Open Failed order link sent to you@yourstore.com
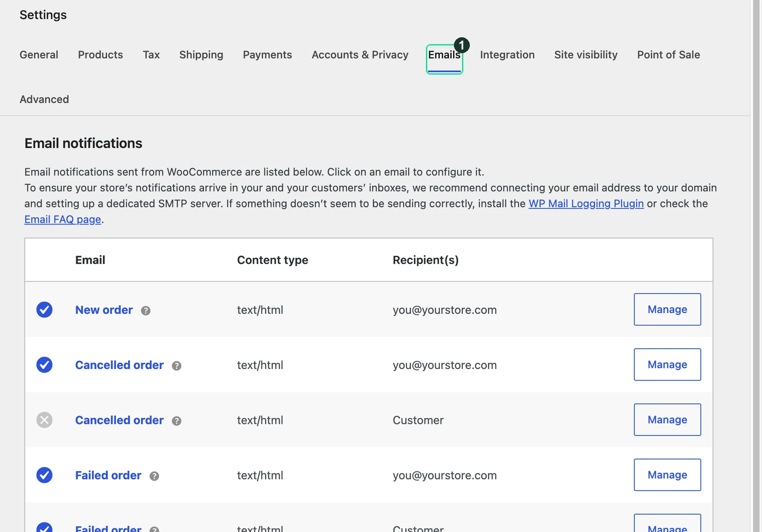Image resolution: width=762 pixels, height=532 pixels. 108,475
